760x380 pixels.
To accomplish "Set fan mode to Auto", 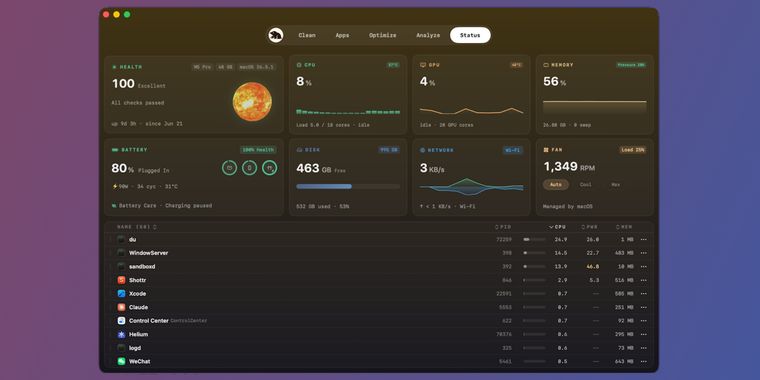I will [x=556, y=185].
